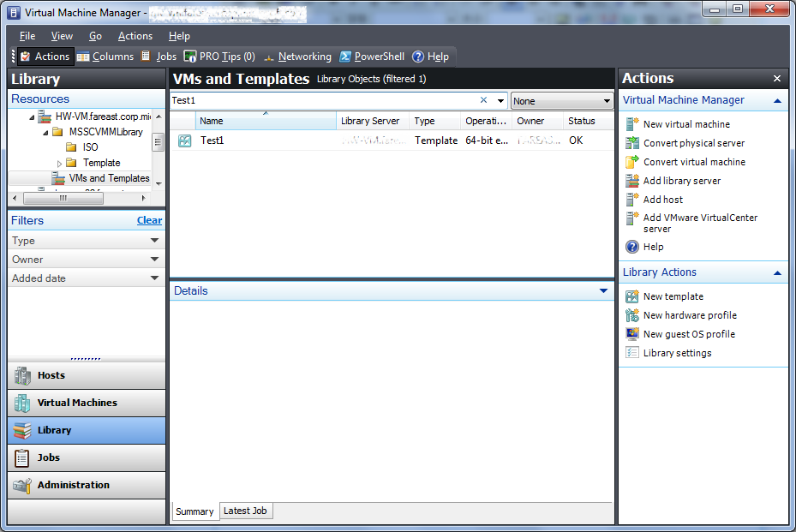
Task: Open the search box history dropdown arrow
Action: (x=500, y=100)
